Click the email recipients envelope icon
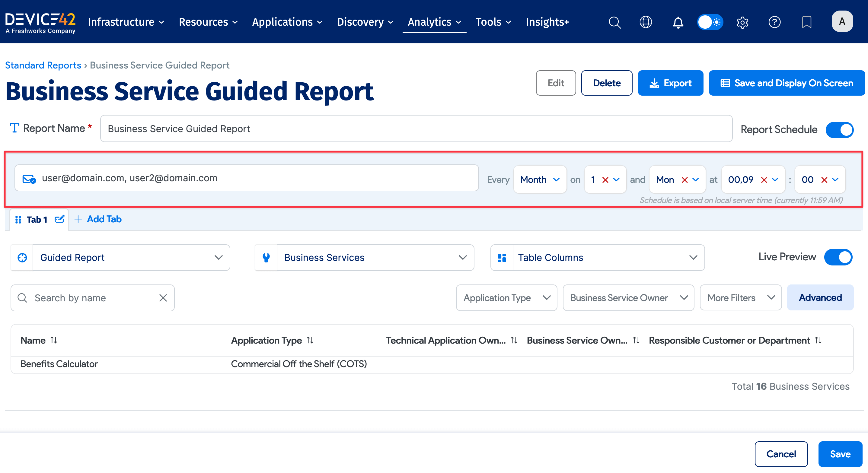This screenshot has width=868, height=473. pos(29,179)
